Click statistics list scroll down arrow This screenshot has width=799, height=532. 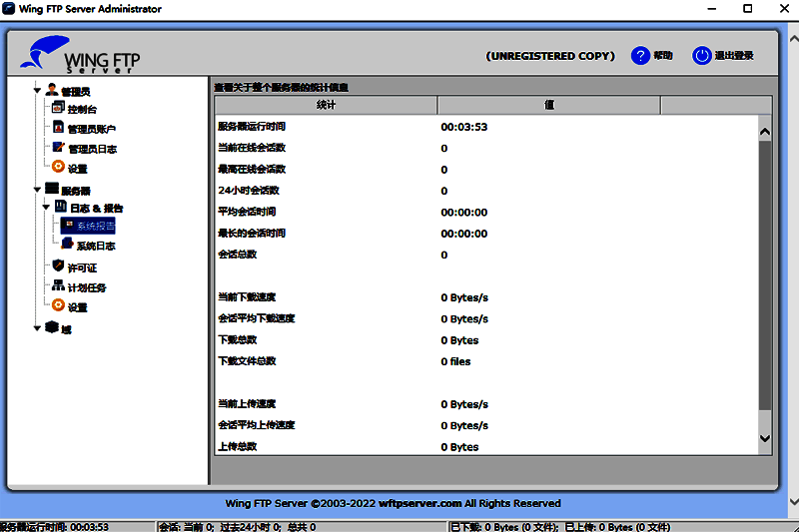[x=765, y=438]
